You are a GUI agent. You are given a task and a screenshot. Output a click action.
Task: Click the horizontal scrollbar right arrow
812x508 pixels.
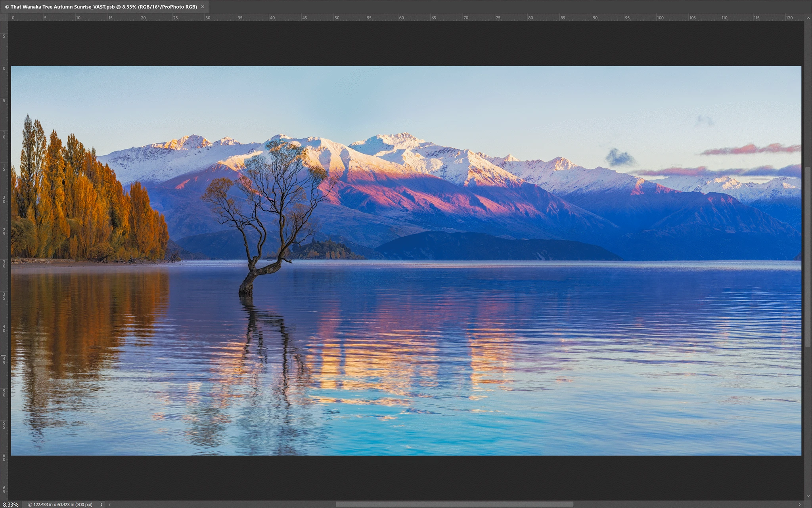point(800,504)
